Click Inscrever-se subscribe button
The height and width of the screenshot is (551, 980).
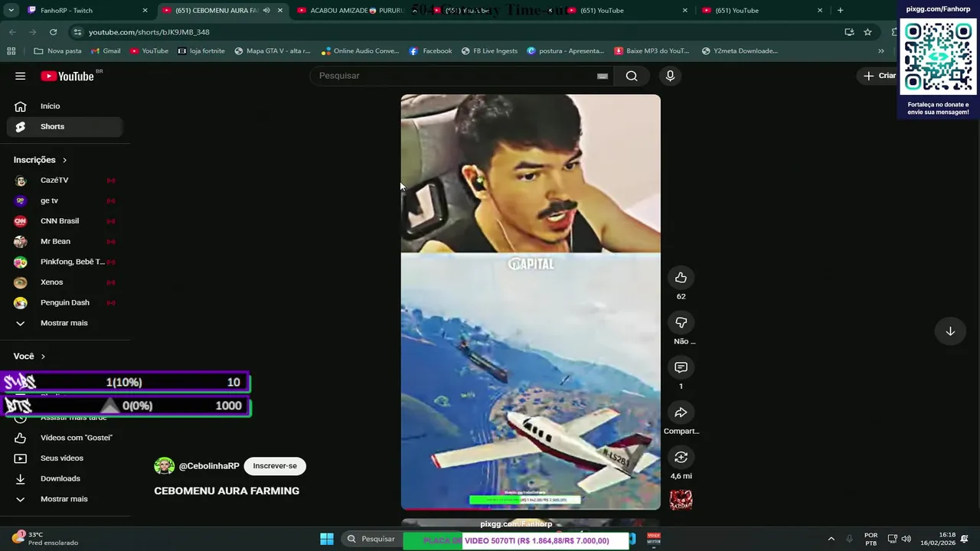pyautogui.click(x=275, y=466)
